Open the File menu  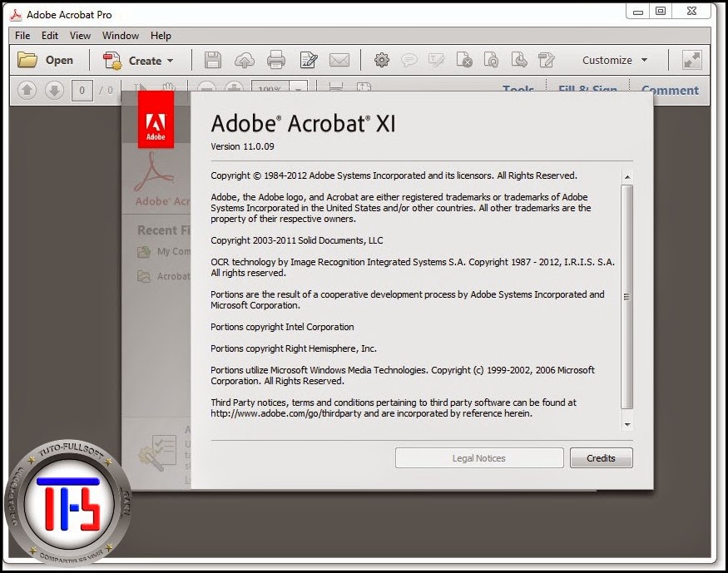22,36
